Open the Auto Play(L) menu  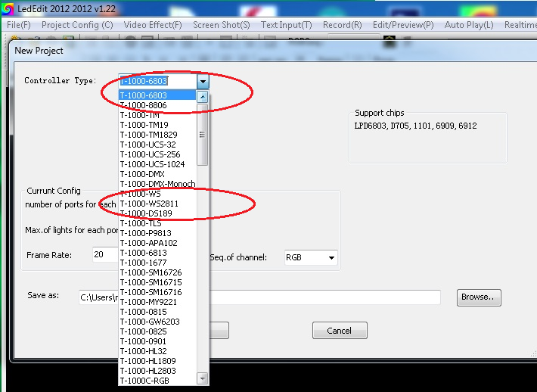pyautogui.click(x=469, y=25)
